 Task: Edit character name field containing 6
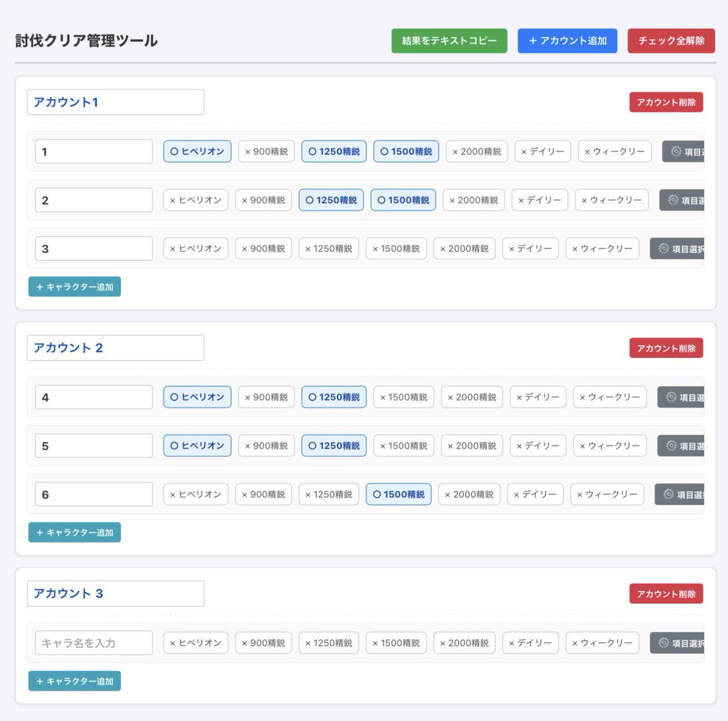pos(94,494)
